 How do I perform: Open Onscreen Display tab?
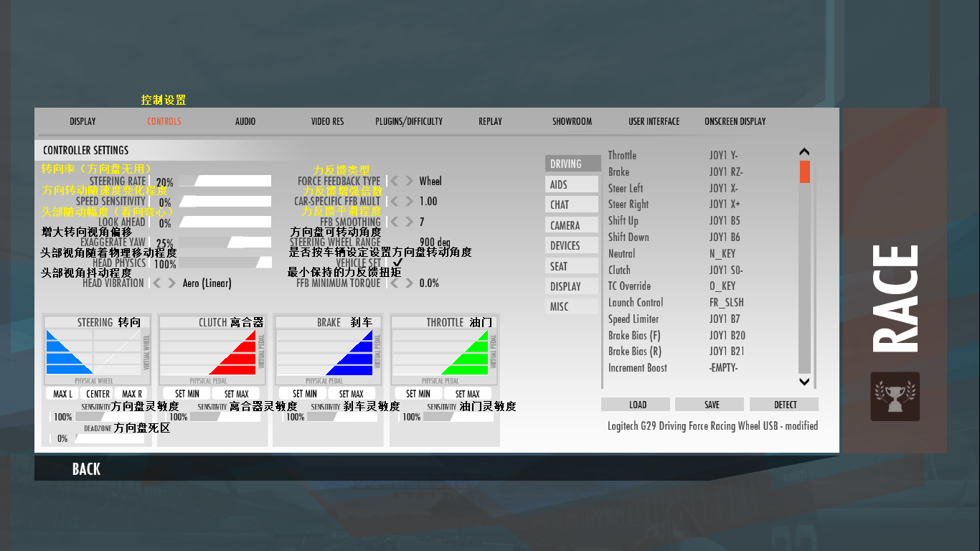[x=735, y=121]
